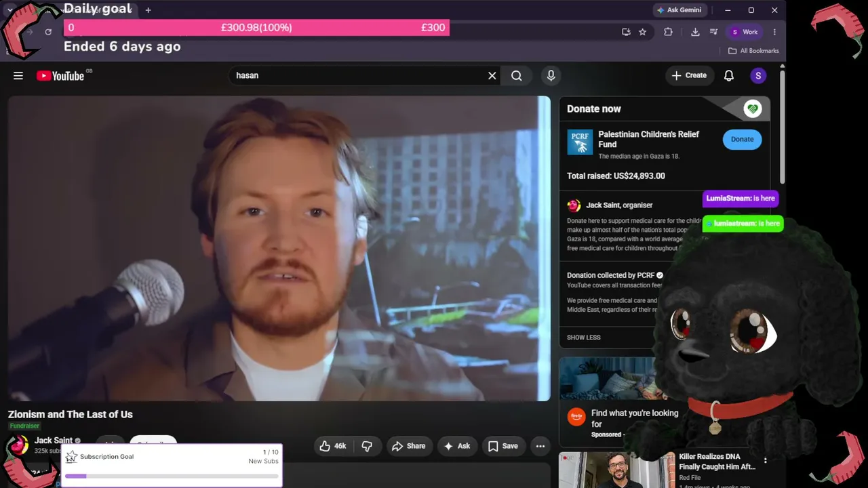868x488 pixels.
Task: Open YouTube notifications bell
Action: coord(729,76)
